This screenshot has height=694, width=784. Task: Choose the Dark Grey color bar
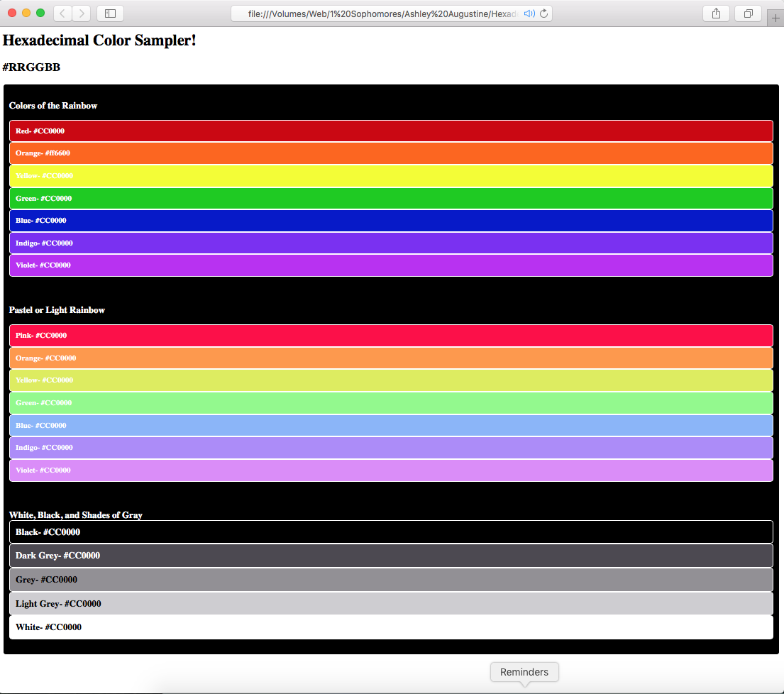tap(390, 556)
